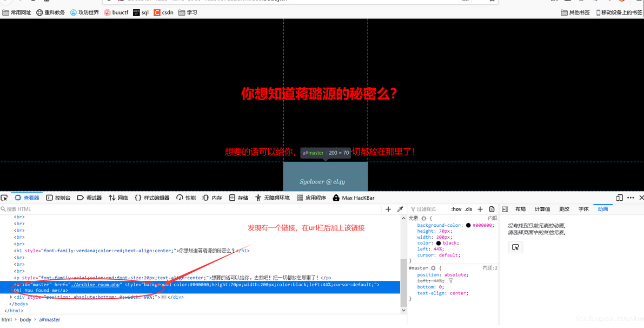Image resolution: width=644 pixels, height=328 pixels.
Task: Click the print media simulation icon
Action: coord(492,209)
